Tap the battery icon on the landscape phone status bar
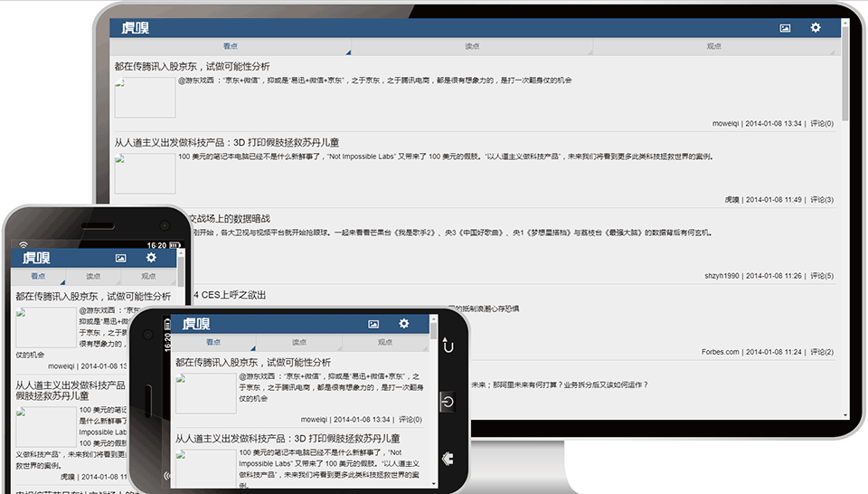 pyautogui.click(x=167, y=324)
